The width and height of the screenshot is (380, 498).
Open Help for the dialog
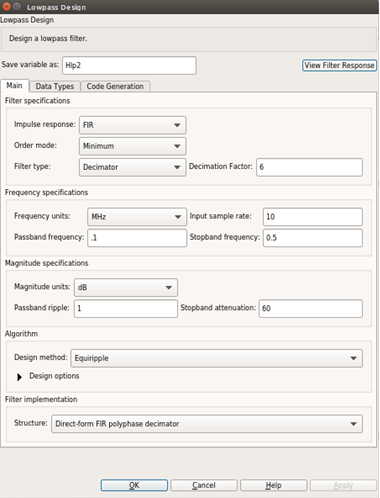(274, 485)
